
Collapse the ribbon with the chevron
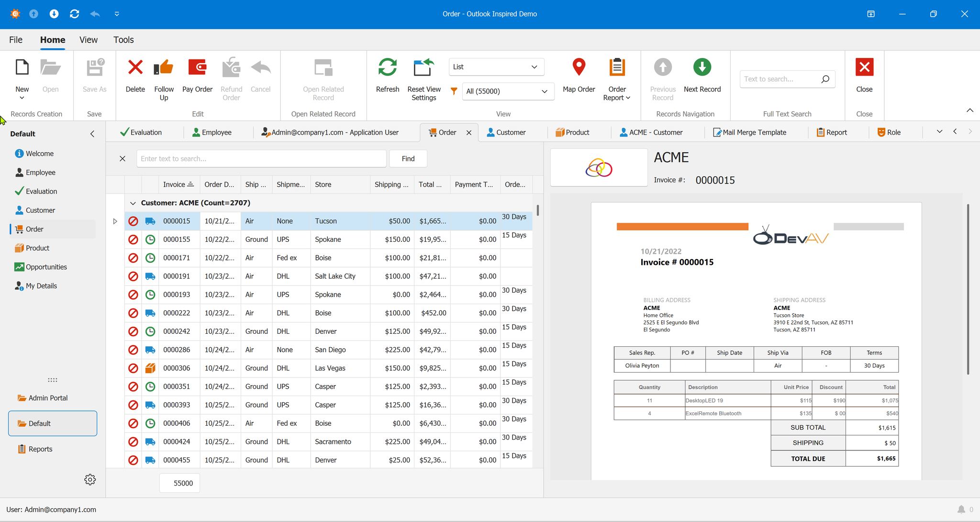pyautogui.click(x=970, y=111)
